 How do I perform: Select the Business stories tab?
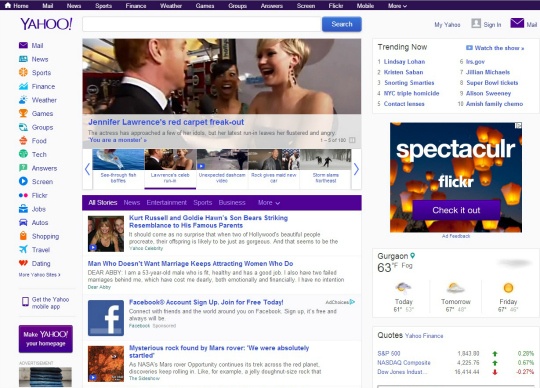[x=232, y=202]
